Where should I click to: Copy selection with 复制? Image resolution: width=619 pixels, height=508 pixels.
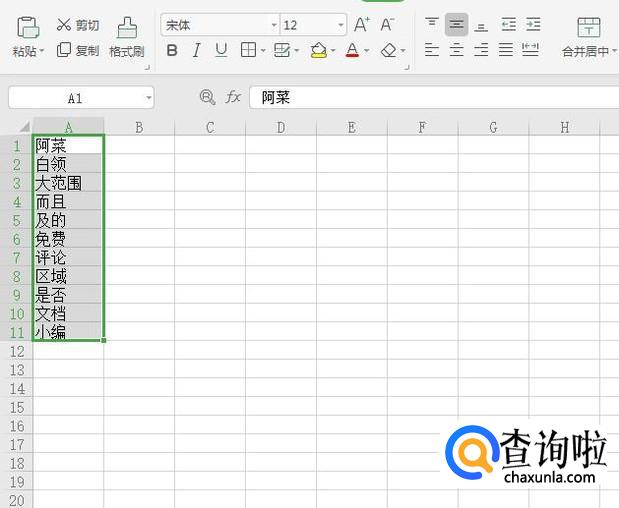point(78,51)
